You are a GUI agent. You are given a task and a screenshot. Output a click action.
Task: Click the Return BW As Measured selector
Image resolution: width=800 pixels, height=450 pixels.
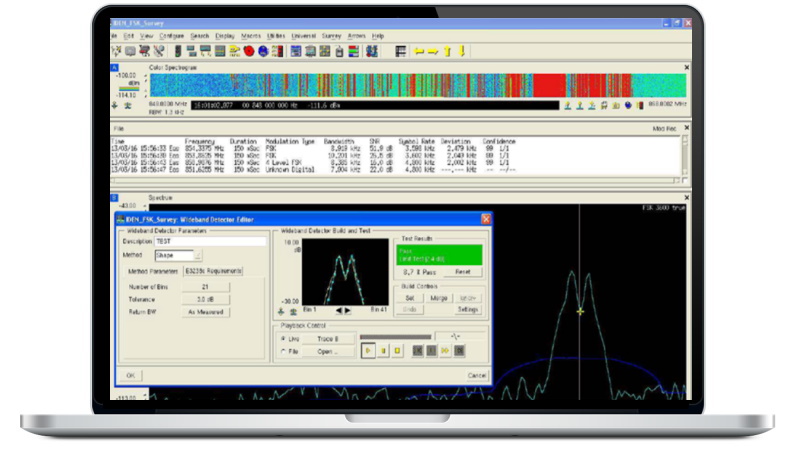click(x=204, y=312)
